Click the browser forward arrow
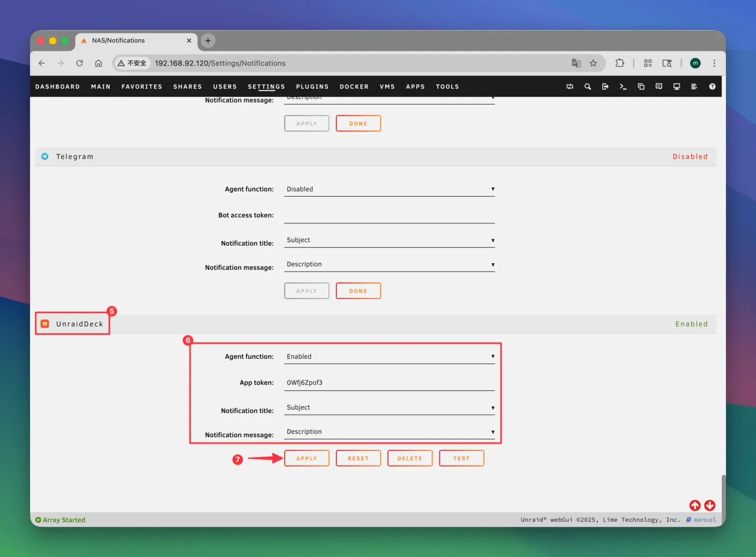 [61, 63]
